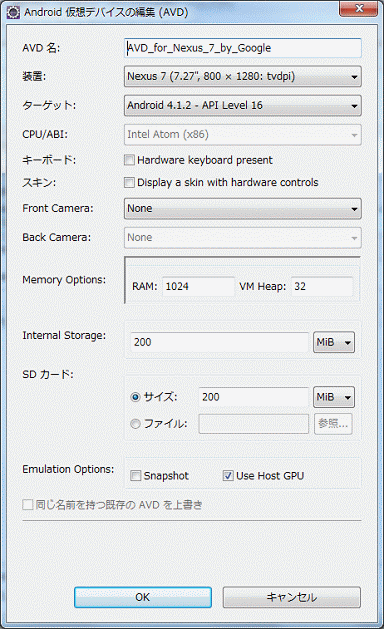Enable Hardware keyboard present checkbox
This screenshot has width=384, height=629.
click(129, 160)
